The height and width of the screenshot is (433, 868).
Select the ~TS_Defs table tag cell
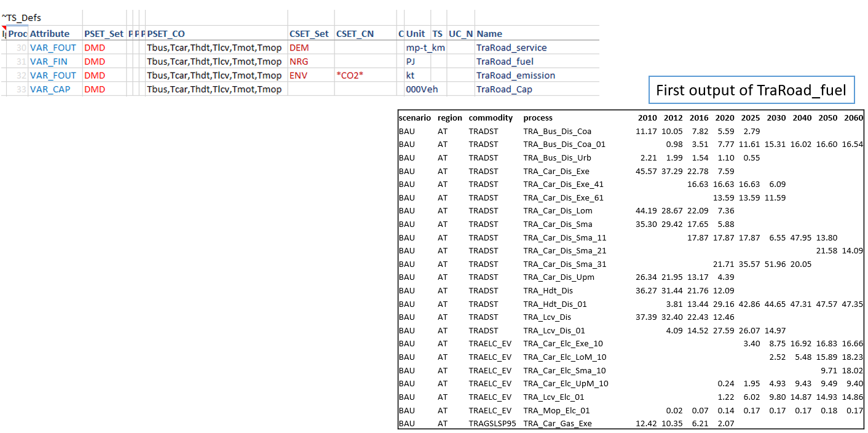[x=22, y=18]
